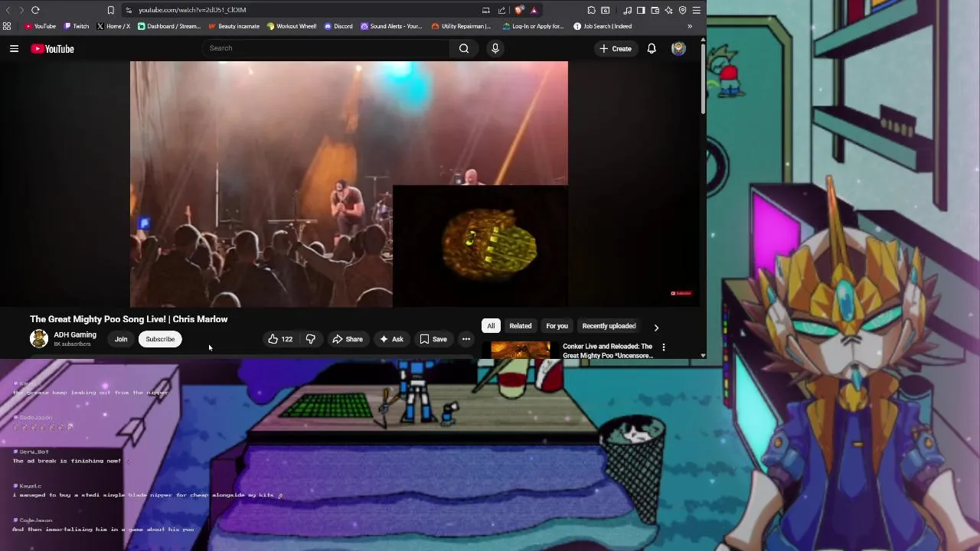
Task: Open more actions three-dot menu
Action: [x=465, y=339]
